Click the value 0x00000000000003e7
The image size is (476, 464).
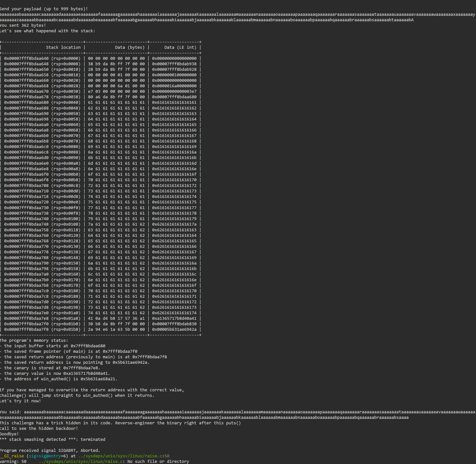[x=174, y=92]
